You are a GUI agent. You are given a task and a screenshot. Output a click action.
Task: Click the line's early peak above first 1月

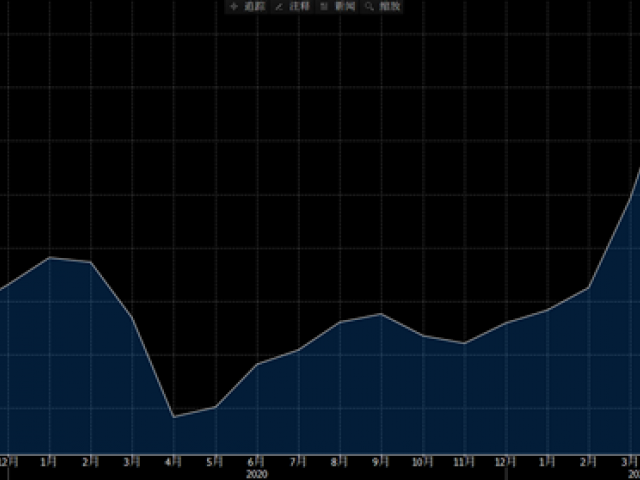tap(50, 258)
